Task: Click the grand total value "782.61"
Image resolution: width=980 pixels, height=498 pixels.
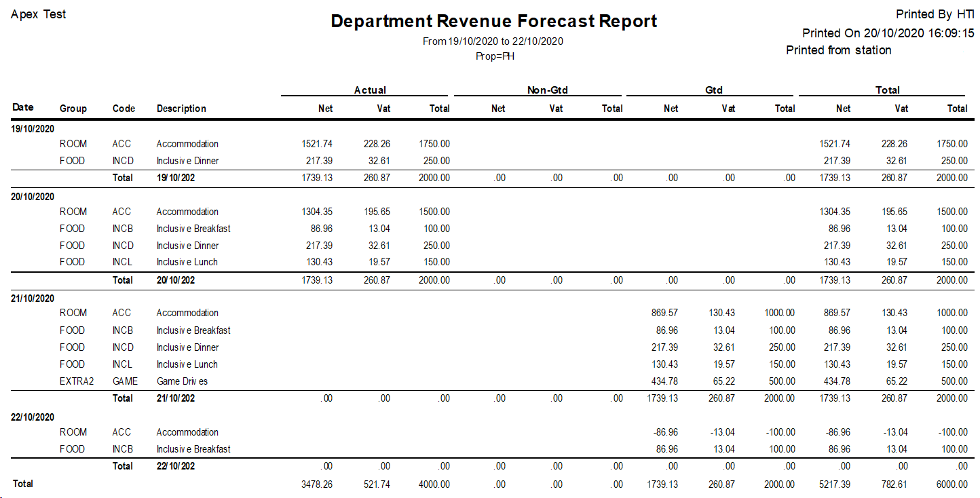Action: coord(896,484)
